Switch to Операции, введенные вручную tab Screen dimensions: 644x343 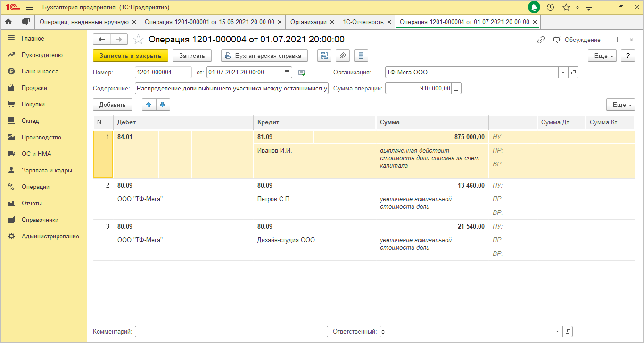pyautogui.click(x=84, y=22)
